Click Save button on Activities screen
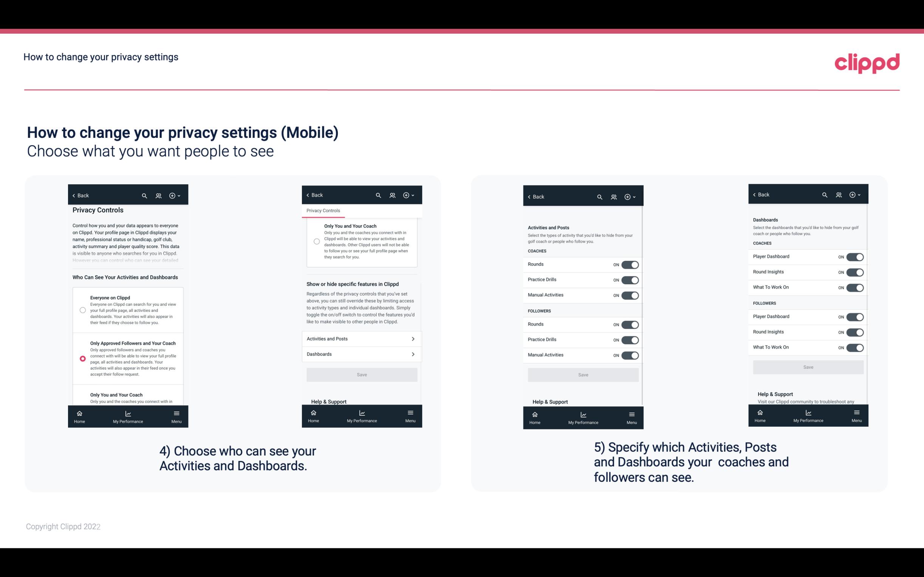The height and width of the screenshot is (577, 924). tap(583, 373)
